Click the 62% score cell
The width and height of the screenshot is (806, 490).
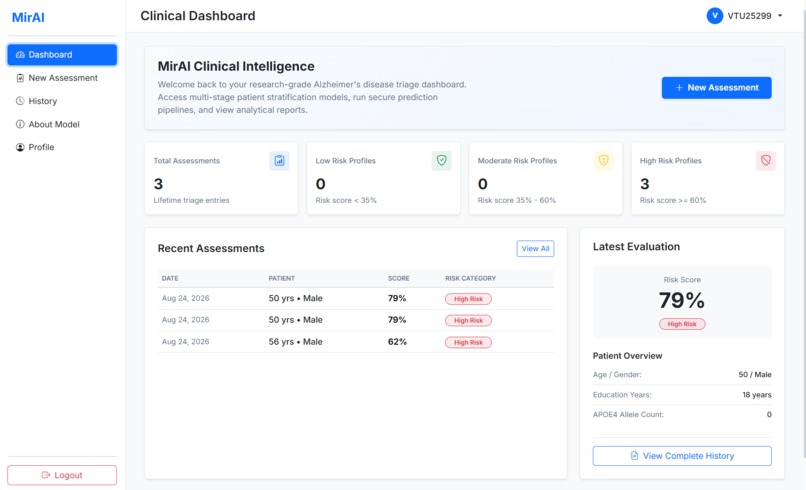click(397, 342)
